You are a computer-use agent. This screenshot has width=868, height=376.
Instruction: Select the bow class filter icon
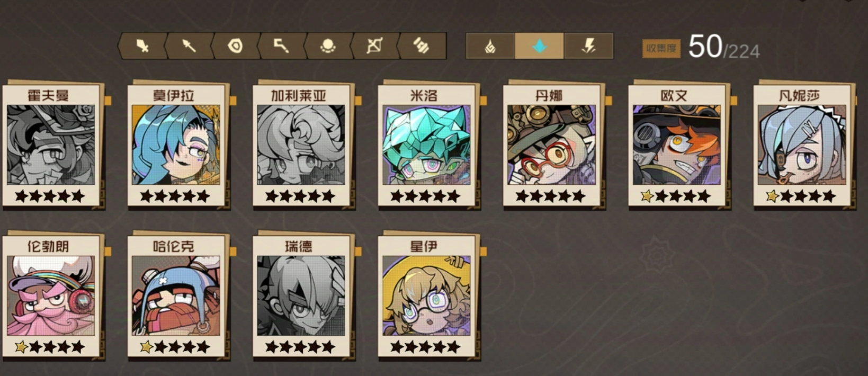tap(374, 46)
